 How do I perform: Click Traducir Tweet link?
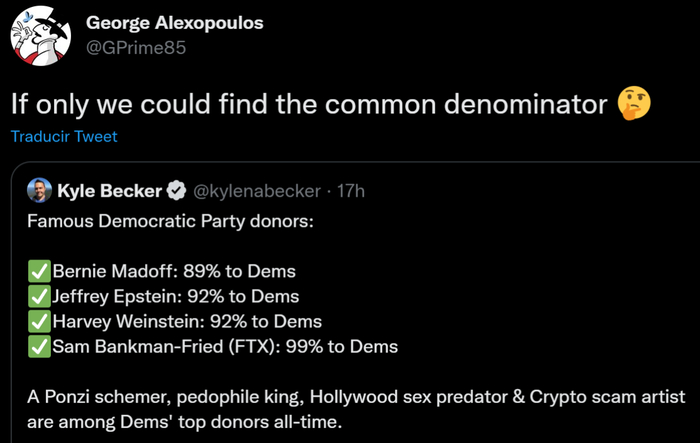coord(64,137)
